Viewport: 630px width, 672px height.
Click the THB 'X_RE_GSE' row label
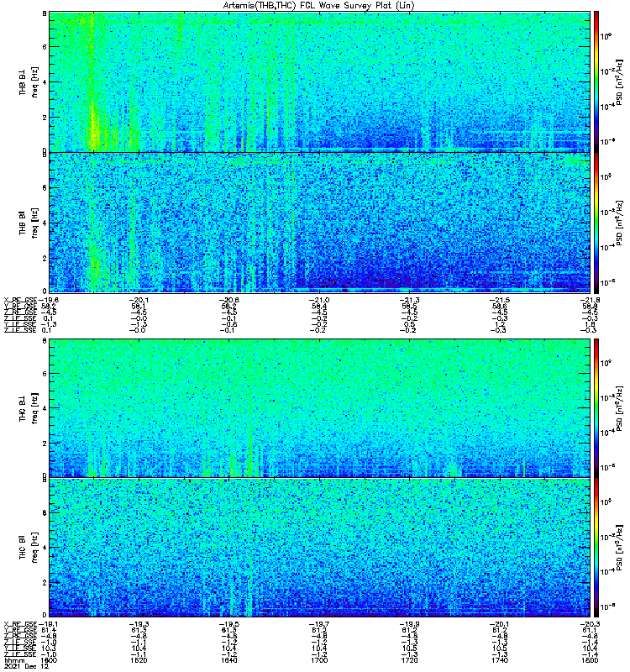[20, 300]
